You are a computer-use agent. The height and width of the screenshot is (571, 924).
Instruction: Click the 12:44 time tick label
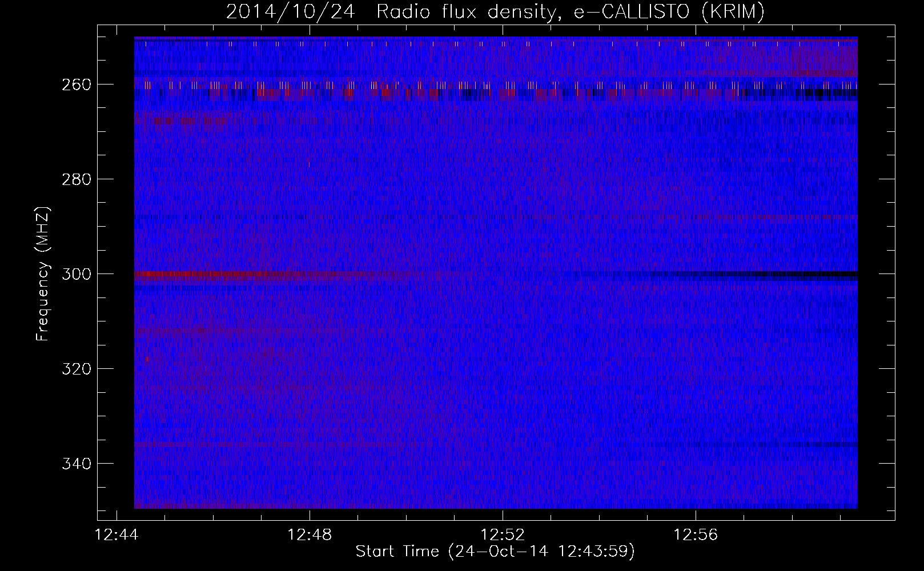point(116,535)
